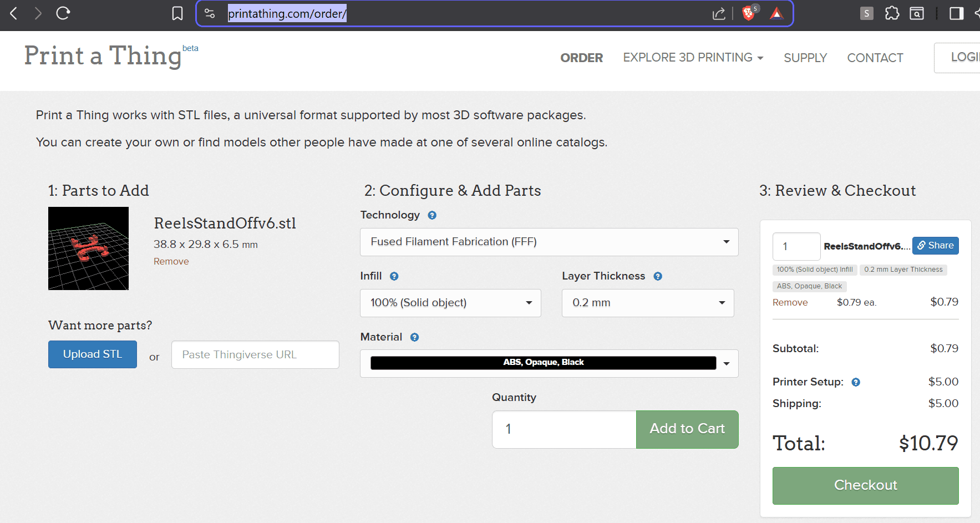Remove the item from the cart

[x=790, y=302]
